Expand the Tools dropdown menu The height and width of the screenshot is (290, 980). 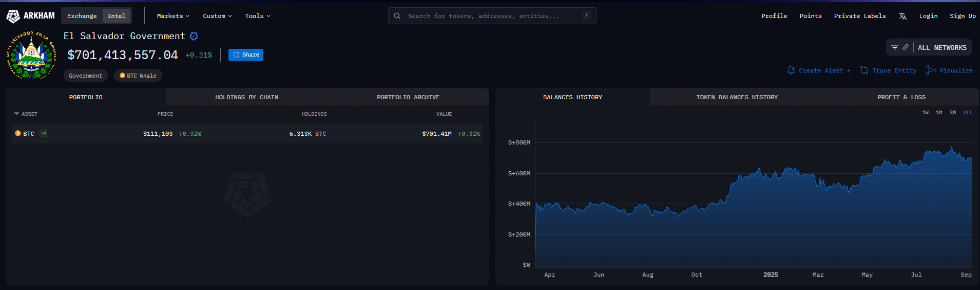257,16
